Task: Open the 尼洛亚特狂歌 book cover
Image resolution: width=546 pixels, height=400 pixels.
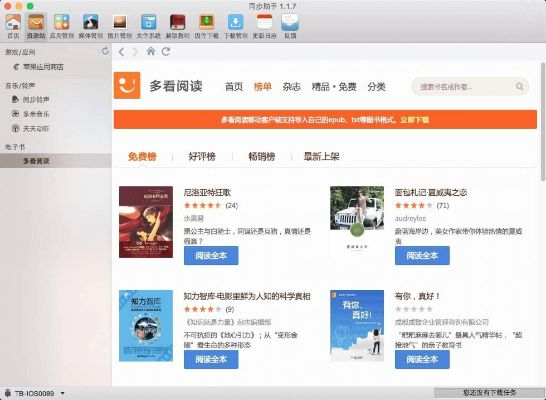Action: 146,222
